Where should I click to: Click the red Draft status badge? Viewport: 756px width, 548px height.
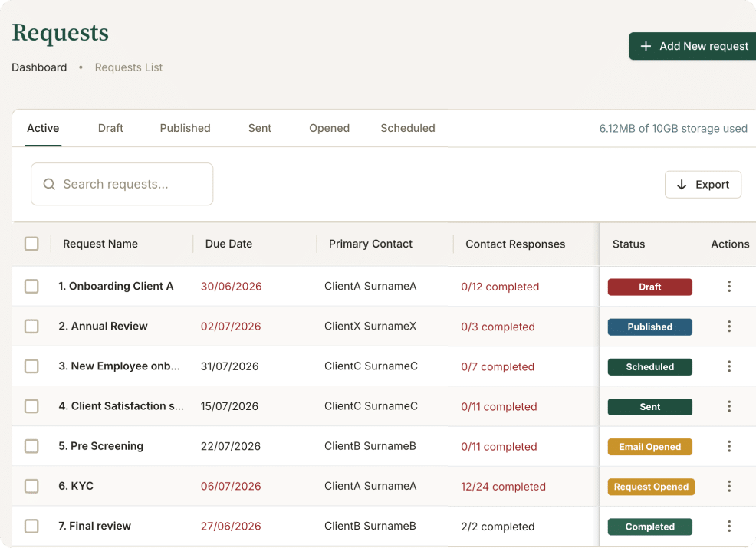(650, 287)
